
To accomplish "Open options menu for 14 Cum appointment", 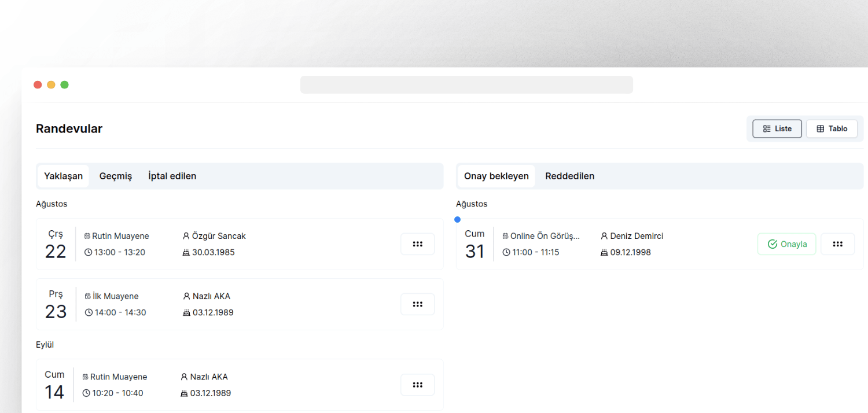I will click(x=417, y=385).
